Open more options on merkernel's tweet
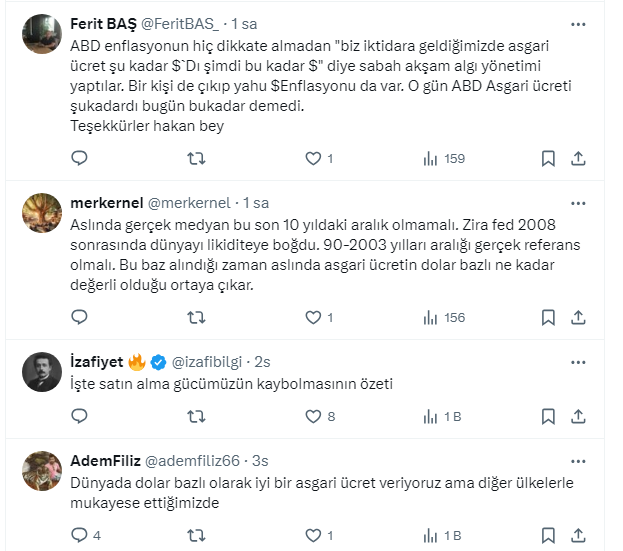The width and height of the screenshot is (623, 551). [x=578, y=201]
